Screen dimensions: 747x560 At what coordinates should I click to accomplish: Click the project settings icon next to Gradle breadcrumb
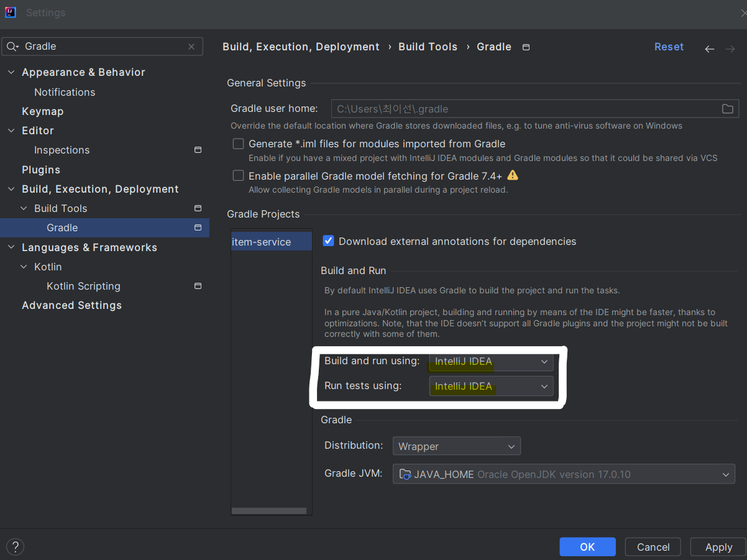coord(526,47)
